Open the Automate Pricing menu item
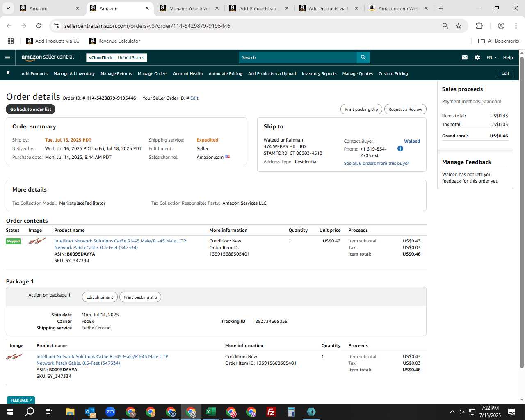The image size is (525, 420). (x=226, y=74)
